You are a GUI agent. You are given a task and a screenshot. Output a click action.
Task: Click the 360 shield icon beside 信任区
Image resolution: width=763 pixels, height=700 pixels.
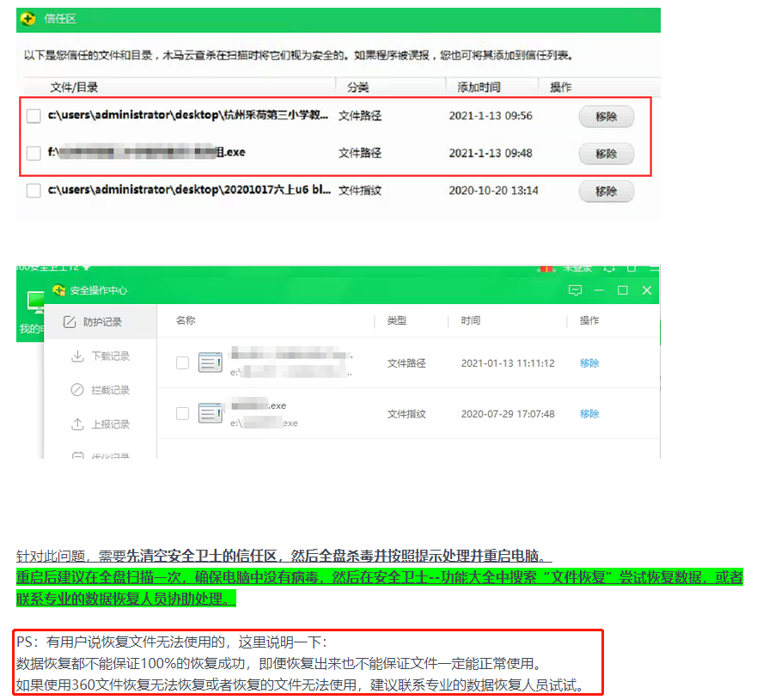[28, 19]
